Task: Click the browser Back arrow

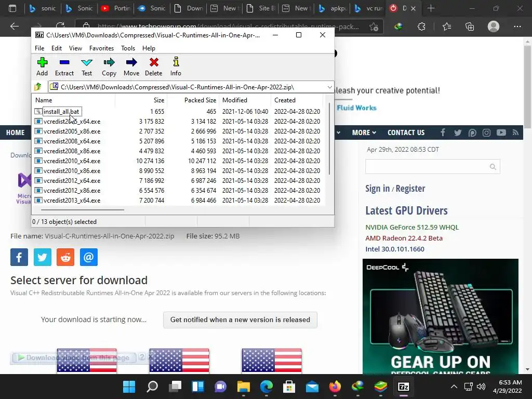Action: (14, 26)
